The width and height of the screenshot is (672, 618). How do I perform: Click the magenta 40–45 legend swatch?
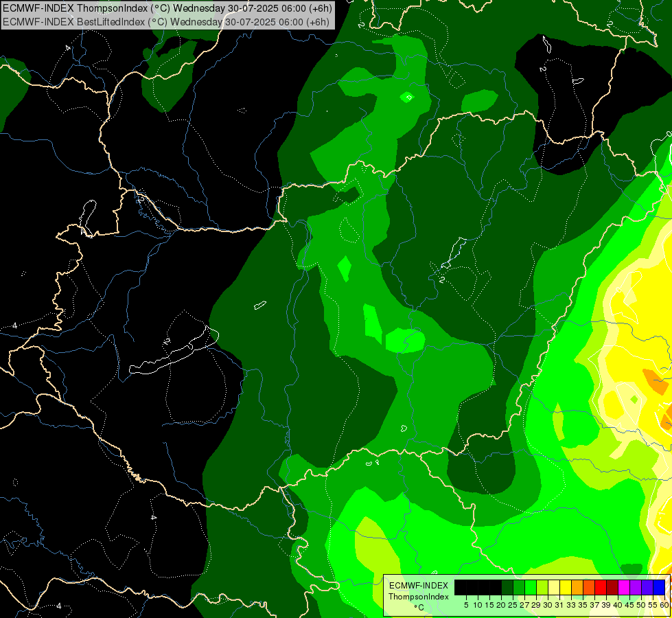pyautogui.click(x=623, y=588)
